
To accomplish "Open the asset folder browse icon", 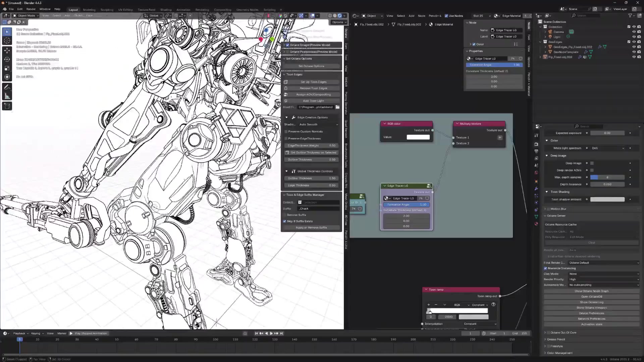I will coord(337,107).
